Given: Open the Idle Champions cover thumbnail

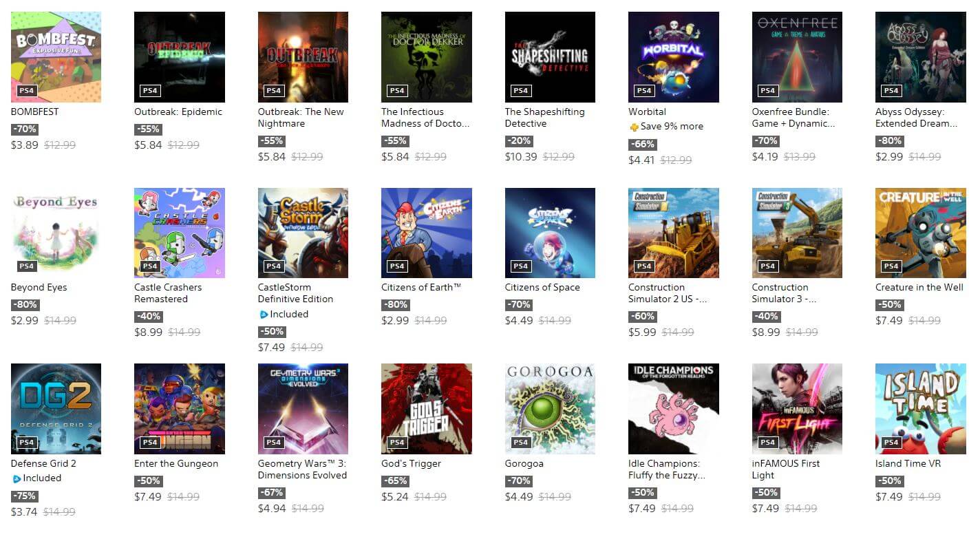Looking at the screenshot, I should (674, 409).
